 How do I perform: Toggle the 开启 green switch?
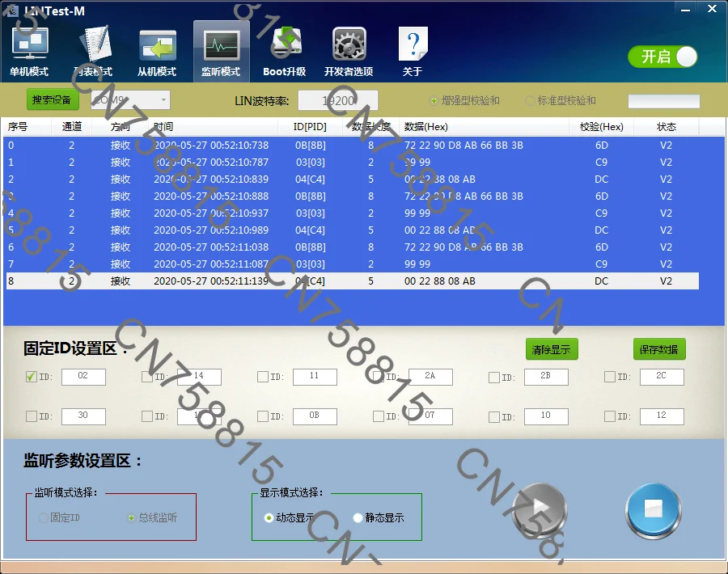click(x=662, y=57)
